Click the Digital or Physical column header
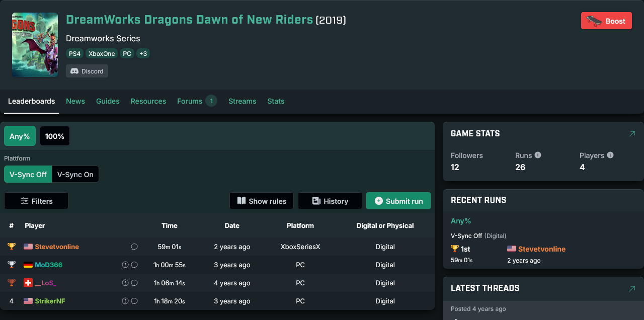Screen dimensions: 644x320 point(385,225)
